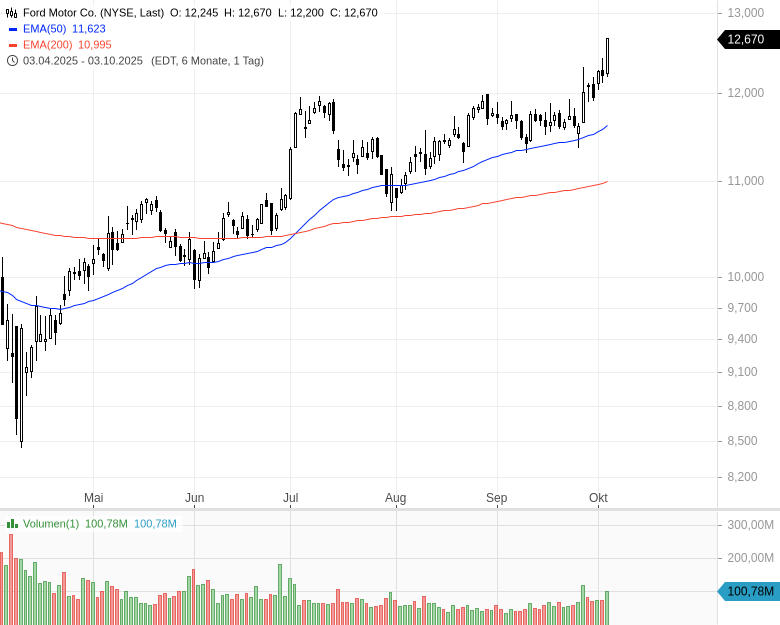Click the blue EMA(50) legend marker
This screenshot has width=780, height=625.
coord(12,29)
